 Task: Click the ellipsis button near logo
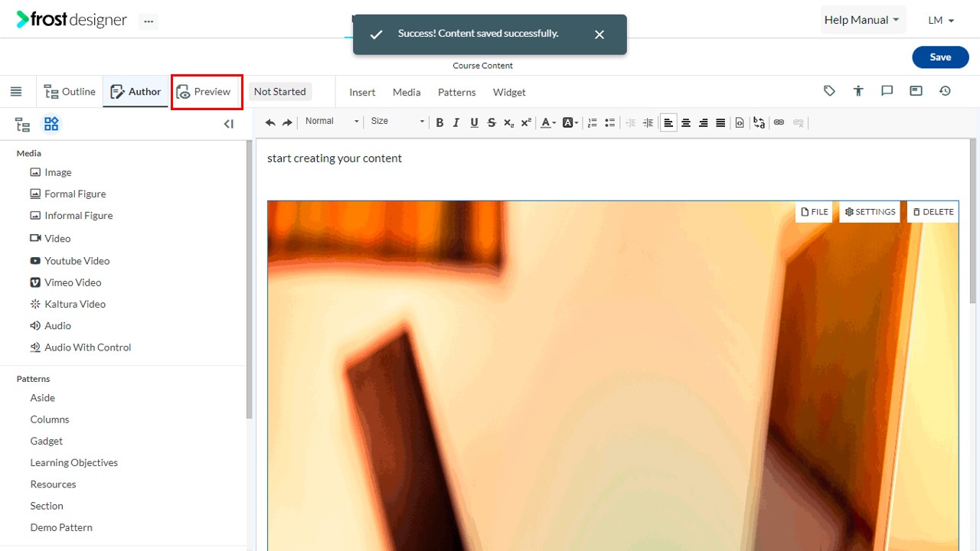pos(149,21)
